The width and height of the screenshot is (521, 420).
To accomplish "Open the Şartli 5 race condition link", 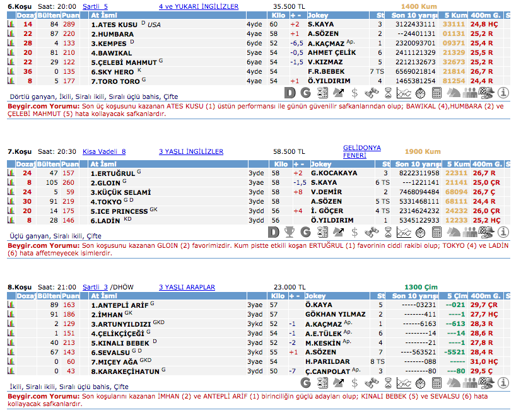I will click(96, 7).
